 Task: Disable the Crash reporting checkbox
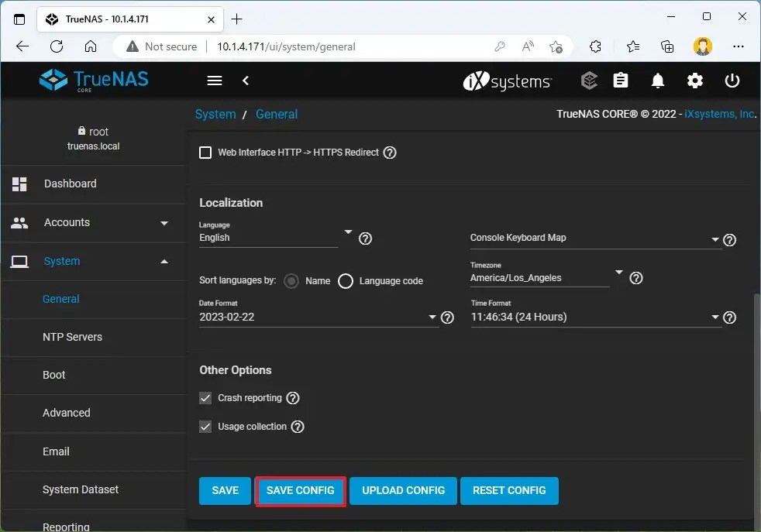click(x=205, y=398)
